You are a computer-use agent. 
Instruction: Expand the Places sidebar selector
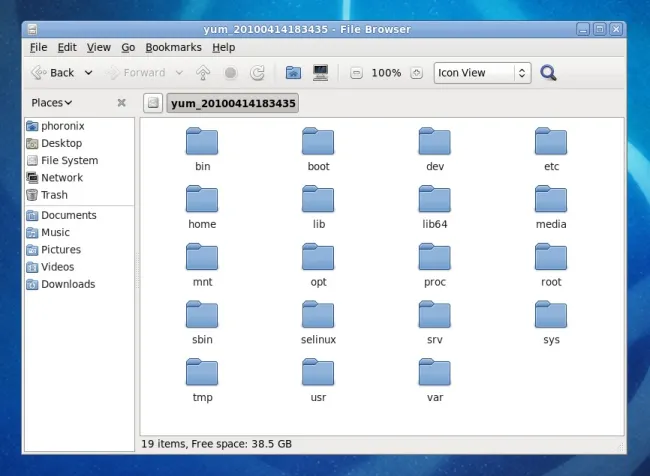click(x=52, y=103)
